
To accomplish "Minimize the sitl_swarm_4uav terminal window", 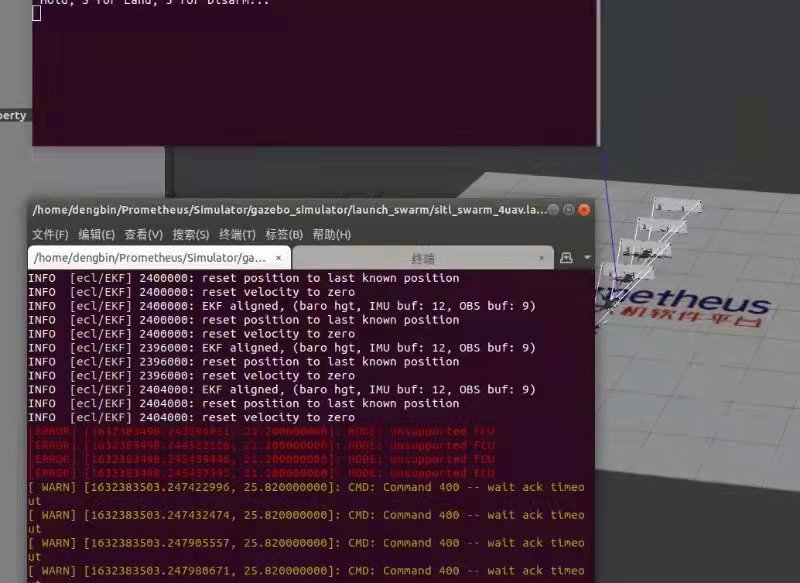I will click(553, 210).
